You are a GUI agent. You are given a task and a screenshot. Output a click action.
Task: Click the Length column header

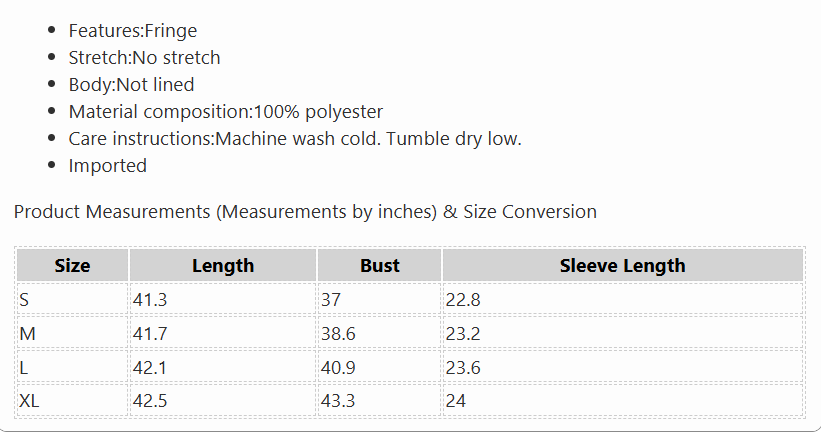click(223, 265)
